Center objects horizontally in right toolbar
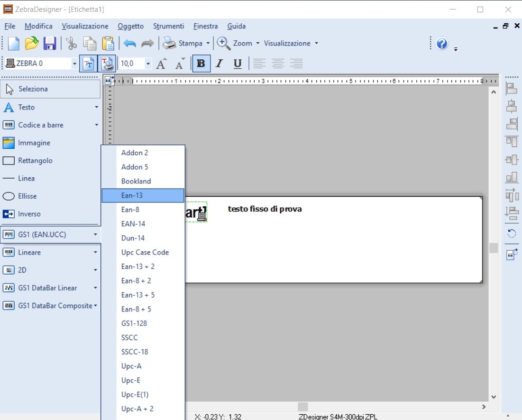 click(x=512, y=107)
